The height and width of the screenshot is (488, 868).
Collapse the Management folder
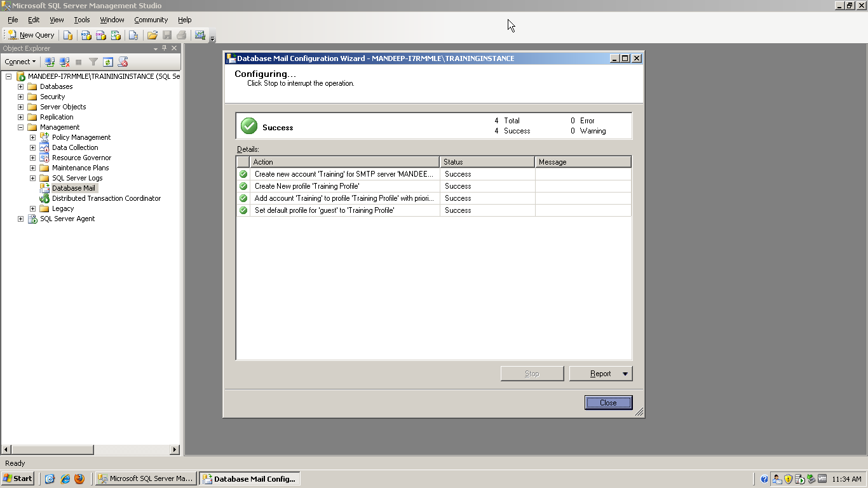click(x=21, y=127)
